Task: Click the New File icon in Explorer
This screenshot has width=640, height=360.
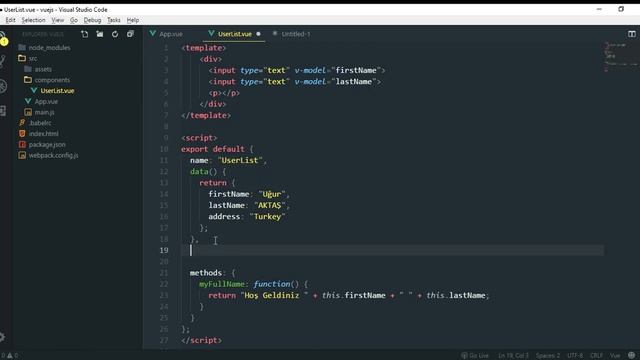Action: [84, 34]
